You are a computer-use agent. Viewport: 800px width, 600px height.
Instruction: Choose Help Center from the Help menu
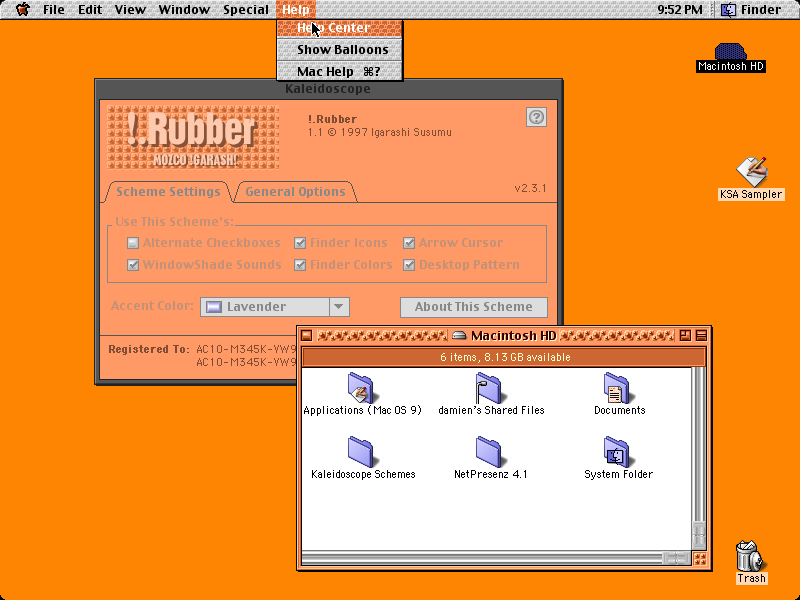[340, 28]
